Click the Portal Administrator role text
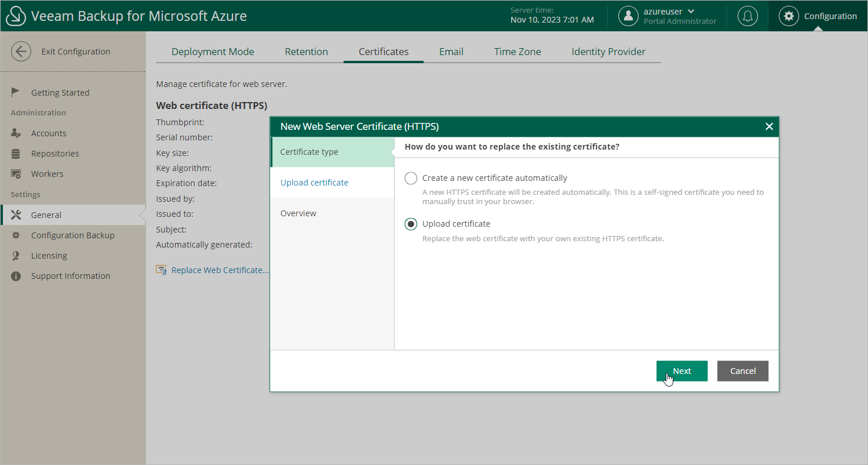The image size is (868, 465). pos(680,21)
